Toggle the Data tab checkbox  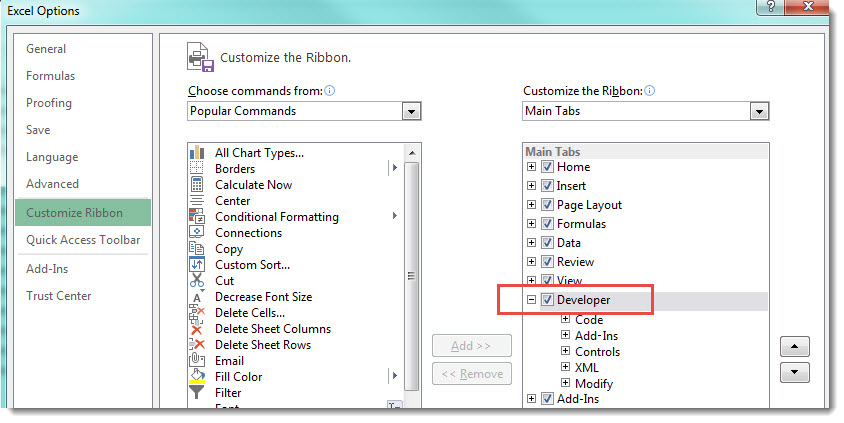click(547, 243)
